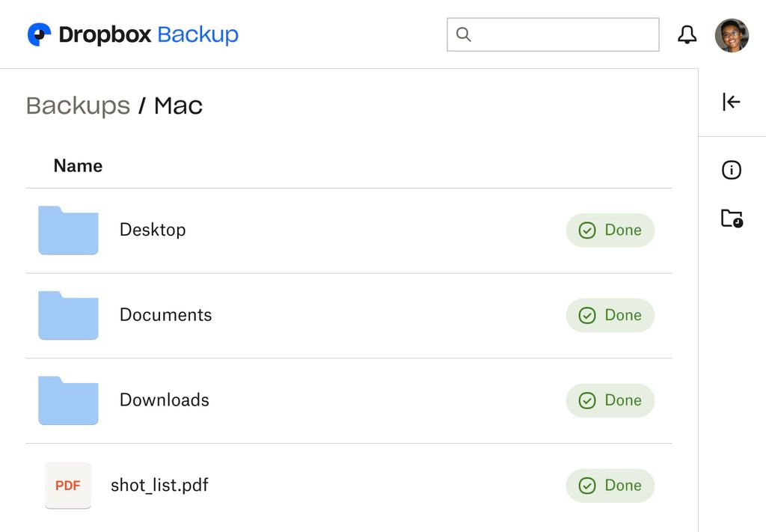
Task: Open the shot_list.pdf file
Action: (x=159, y=485)
